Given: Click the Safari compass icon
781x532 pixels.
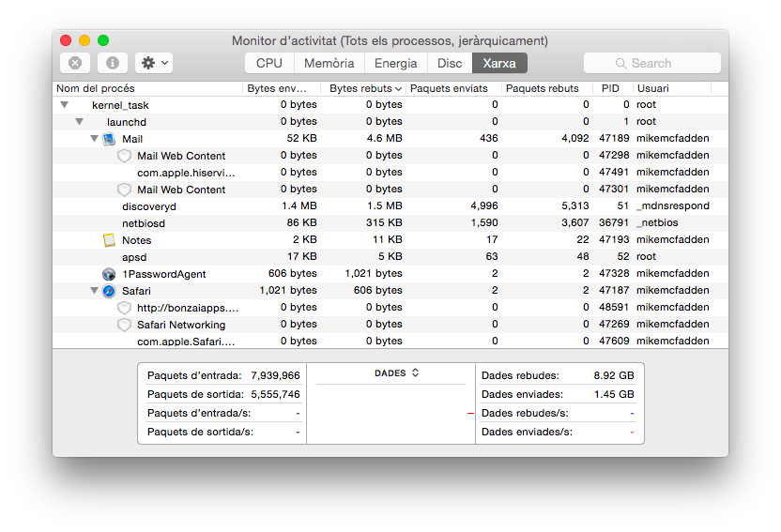Looking at the screenshot, I should click(109, 291).
